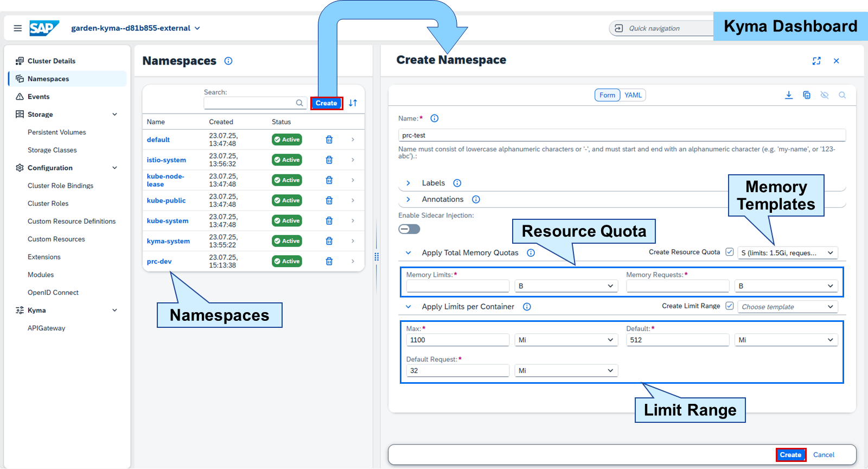
Task: Close the Create Namespace panel
Action: coord(837,61)
